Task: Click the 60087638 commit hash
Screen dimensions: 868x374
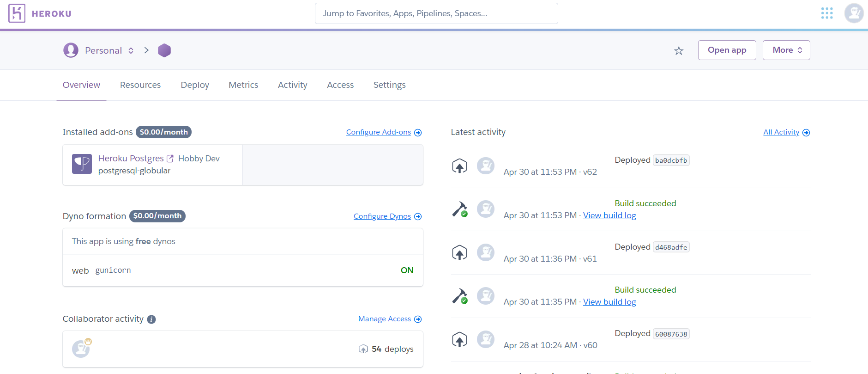Action: coord(671,334)
